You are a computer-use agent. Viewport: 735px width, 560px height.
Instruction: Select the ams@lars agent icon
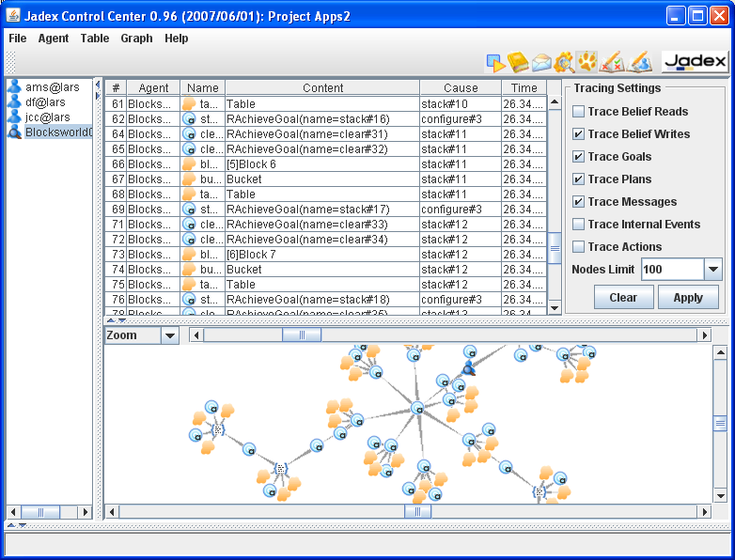tap(14, 86)
